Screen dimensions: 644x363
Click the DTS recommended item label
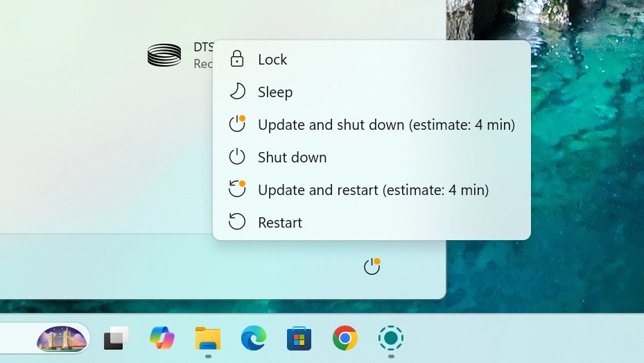pos(203,56)
